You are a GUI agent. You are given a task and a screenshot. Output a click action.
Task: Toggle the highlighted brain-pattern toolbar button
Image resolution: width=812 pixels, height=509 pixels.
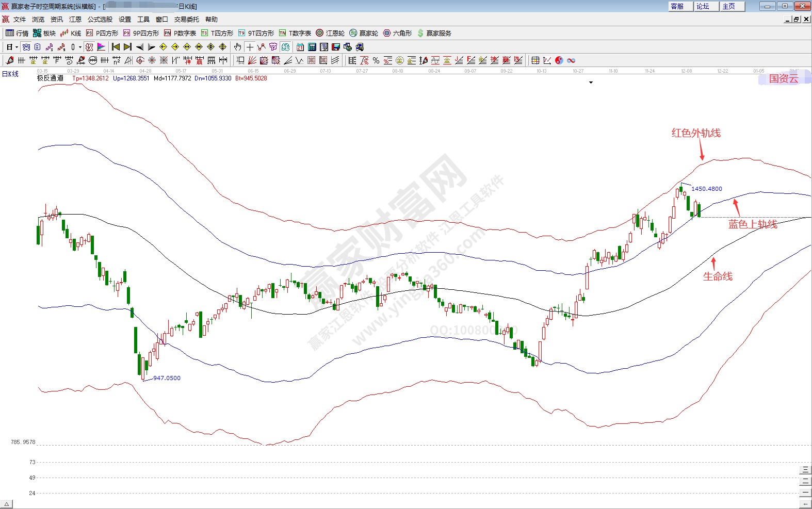pos(285,47)
